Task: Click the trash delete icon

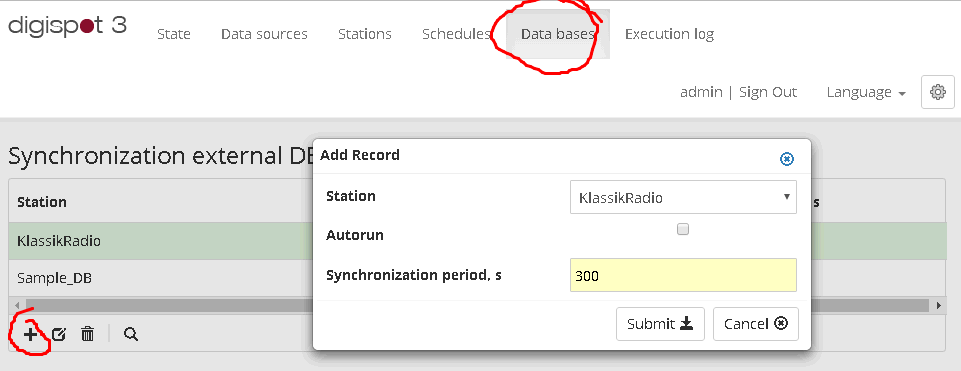Action: [x=88, y=334]
